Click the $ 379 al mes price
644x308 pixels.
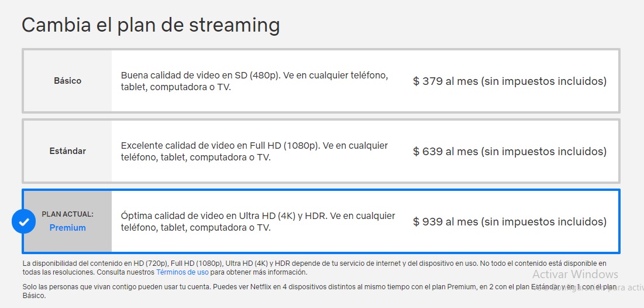[x=509, y=81]
